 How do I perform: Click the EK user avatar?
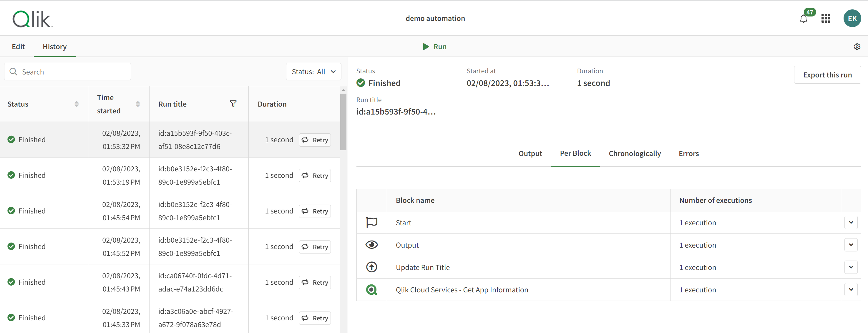pyautogui.click(x=852, y=19)
